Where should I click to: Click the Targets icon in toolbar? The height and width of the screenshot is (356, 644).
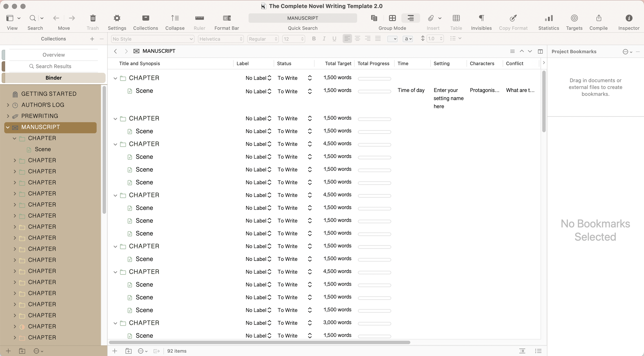[x=574, y=18]
